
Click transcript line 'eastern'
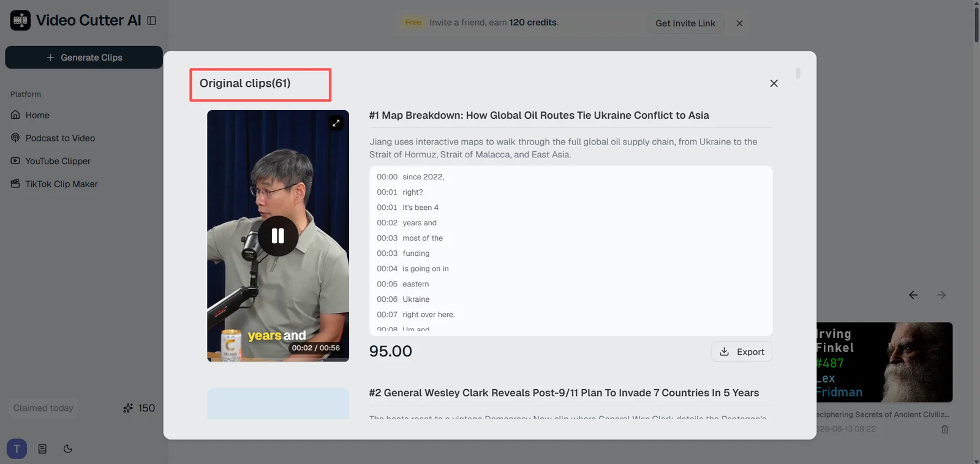(416, 284)
